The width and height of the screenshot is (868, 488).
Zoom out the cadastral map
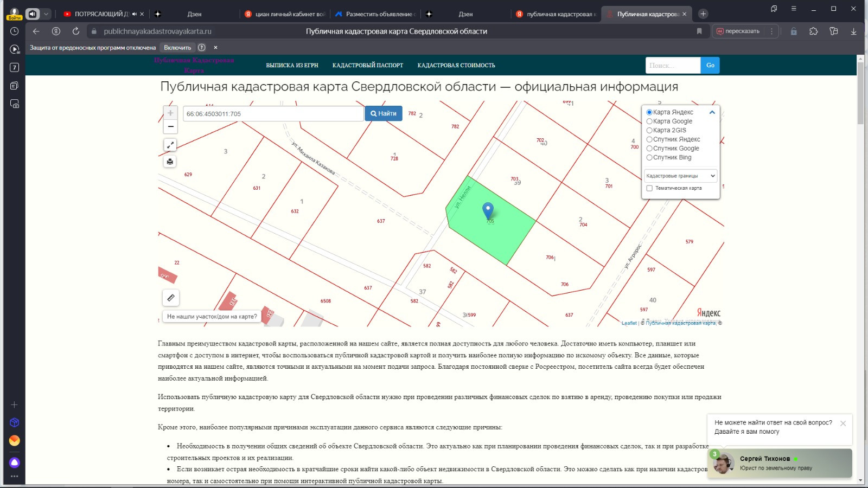coord(170,127)
